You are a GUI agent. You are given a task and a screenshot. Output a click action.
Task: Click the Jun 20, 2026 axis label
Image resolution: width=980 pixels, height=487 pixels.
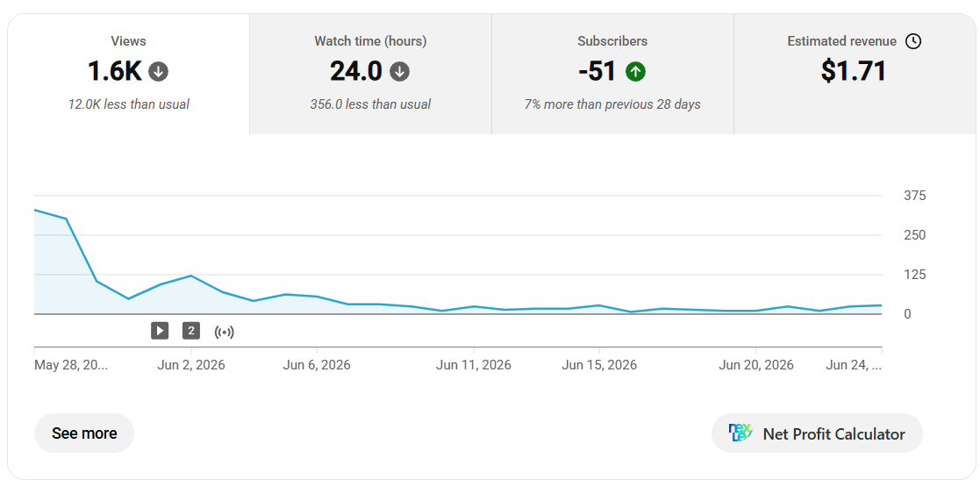point(756,365)
